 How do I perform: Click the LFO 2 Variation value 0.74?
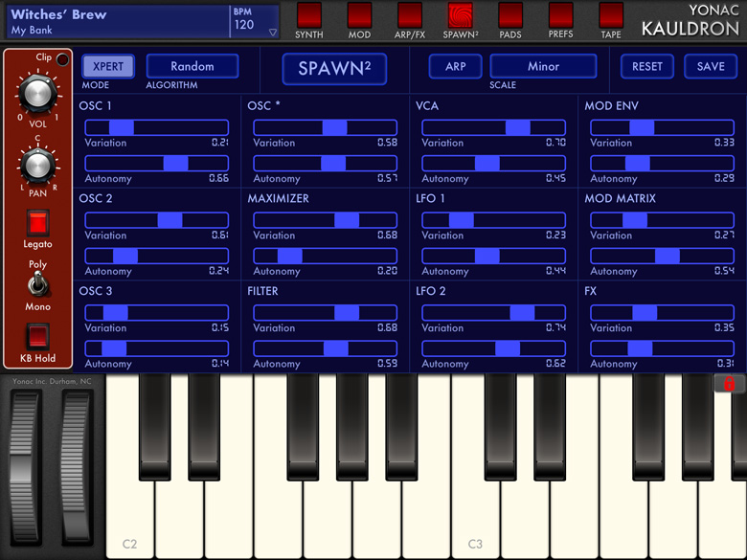point(556,327)
